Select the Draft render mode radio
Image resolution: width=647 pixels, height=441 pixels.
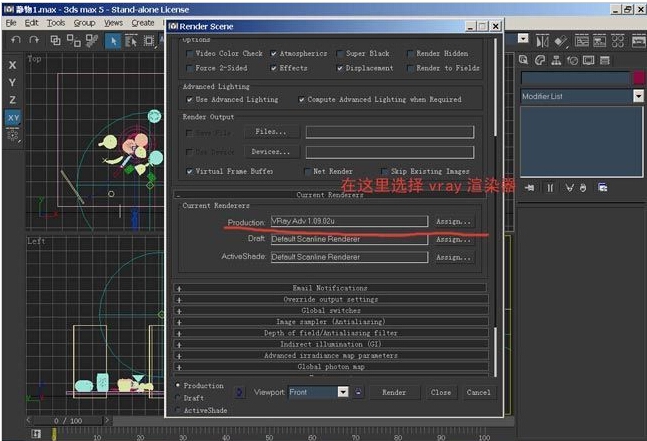[178, 398]
